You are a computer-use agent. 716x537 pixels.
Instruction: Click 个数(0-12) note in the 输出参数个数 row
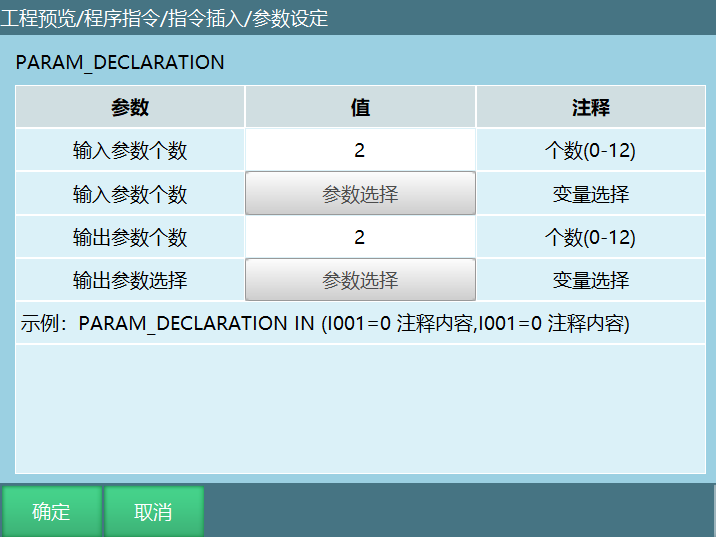tap(590, 237)
